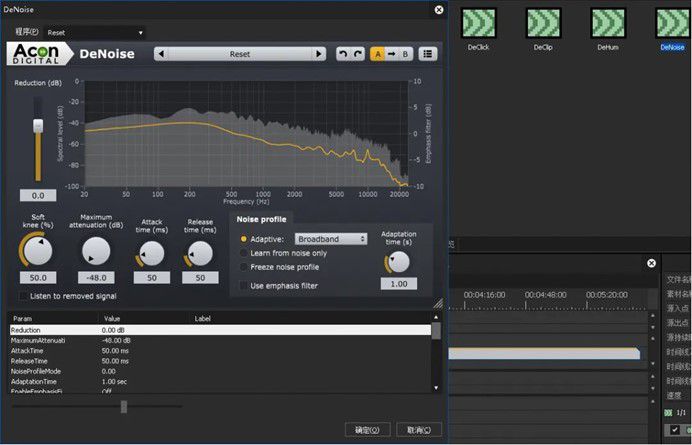Viewport: 692px width, 445px height.
Task: Open the preset list menu icon
Action: 428,54
